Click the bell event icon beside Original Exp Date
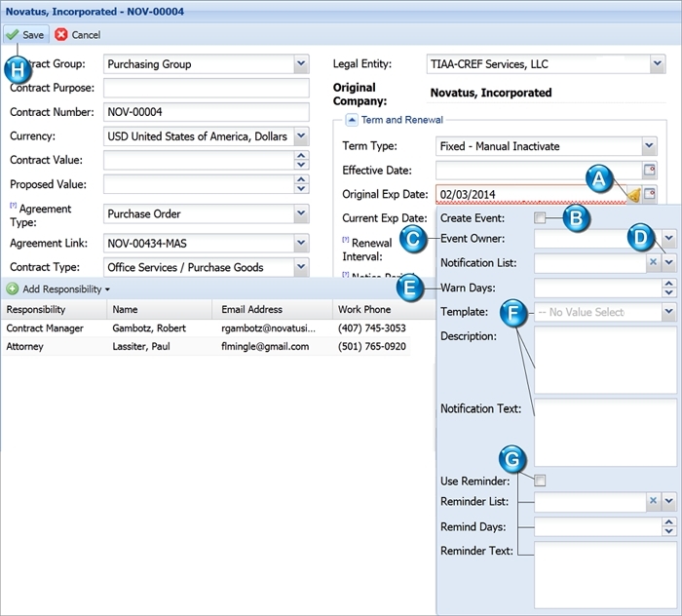 click(634, 195)
